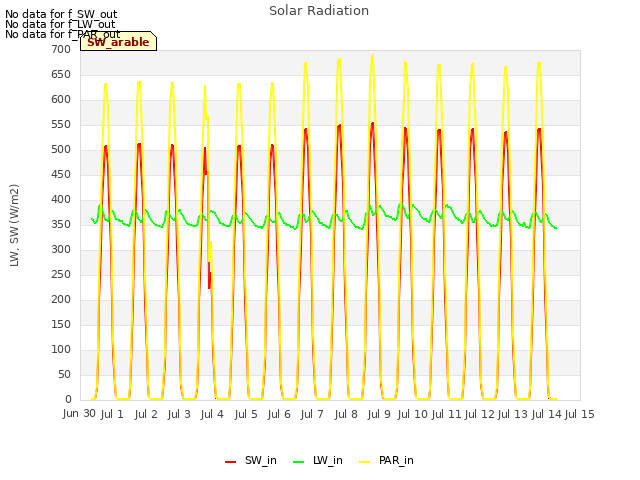The width and height of the screenshot is (640, 480).
Task: Click the Jul 4 x-axis tick label
Action: (212, 414)
